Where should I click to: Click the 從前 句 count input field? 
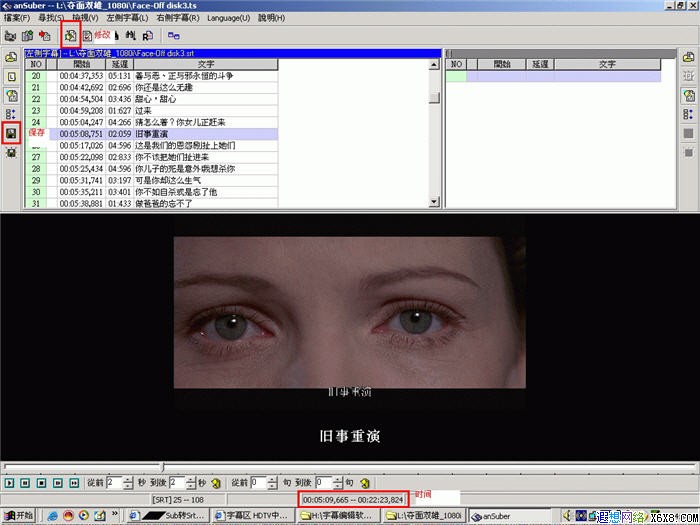point(258,483)
